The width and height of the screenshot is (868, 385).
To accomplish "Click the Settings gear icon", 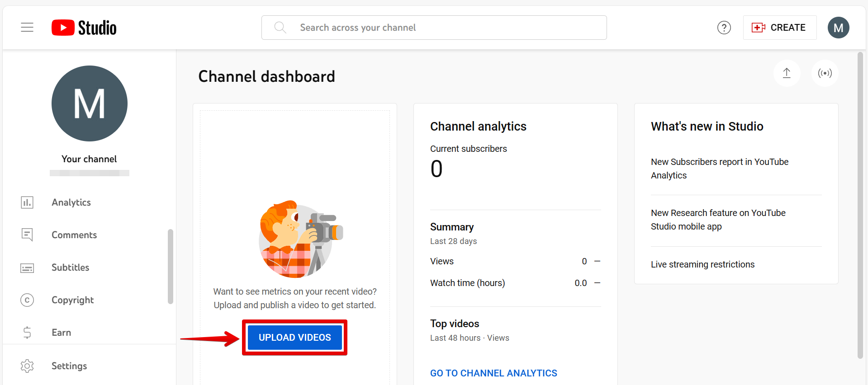I will click(x=27, y=366).
